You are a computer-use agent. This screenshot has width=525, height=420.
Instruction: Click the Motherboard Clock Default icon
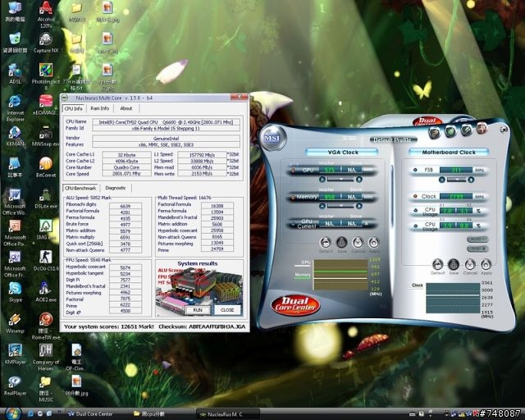[437, 264]
